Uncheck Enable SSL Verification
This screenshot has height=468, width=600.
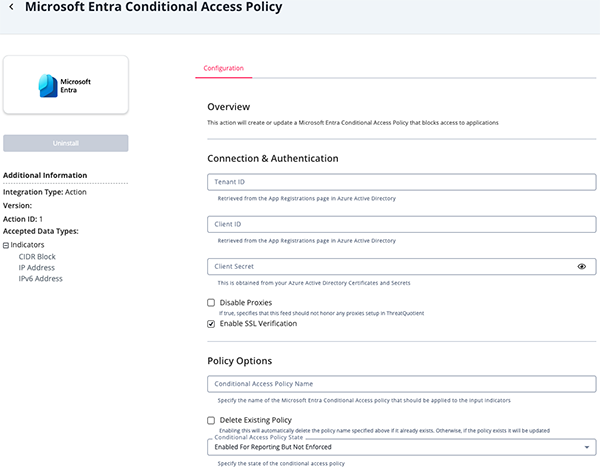pos(211,324)
